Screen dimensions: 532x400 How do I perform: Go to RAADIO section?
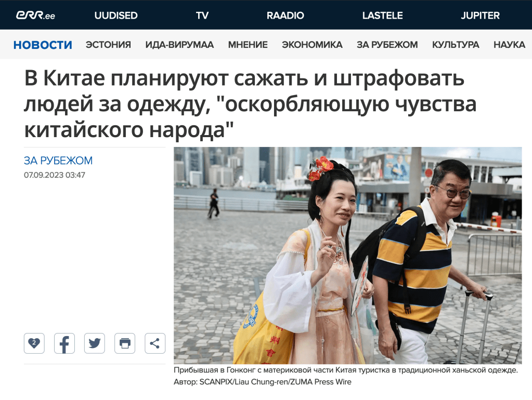(286, 15)
